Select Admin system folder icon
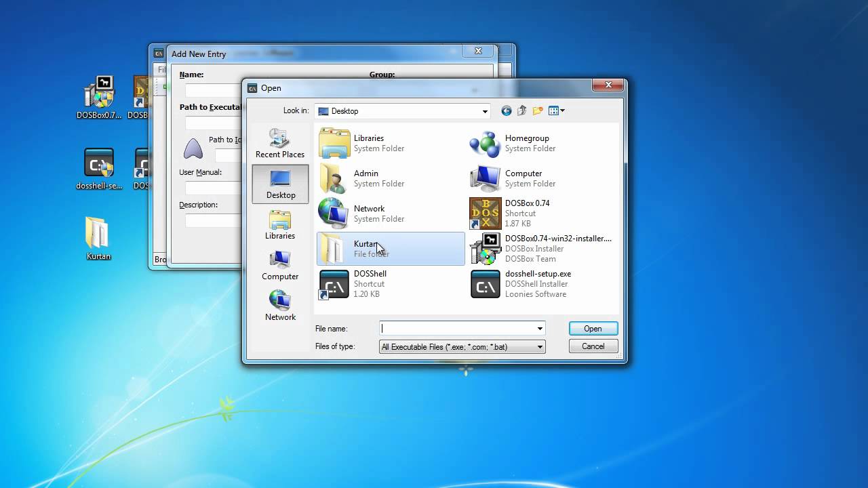 pyautogui.click(x=334, y=178)
